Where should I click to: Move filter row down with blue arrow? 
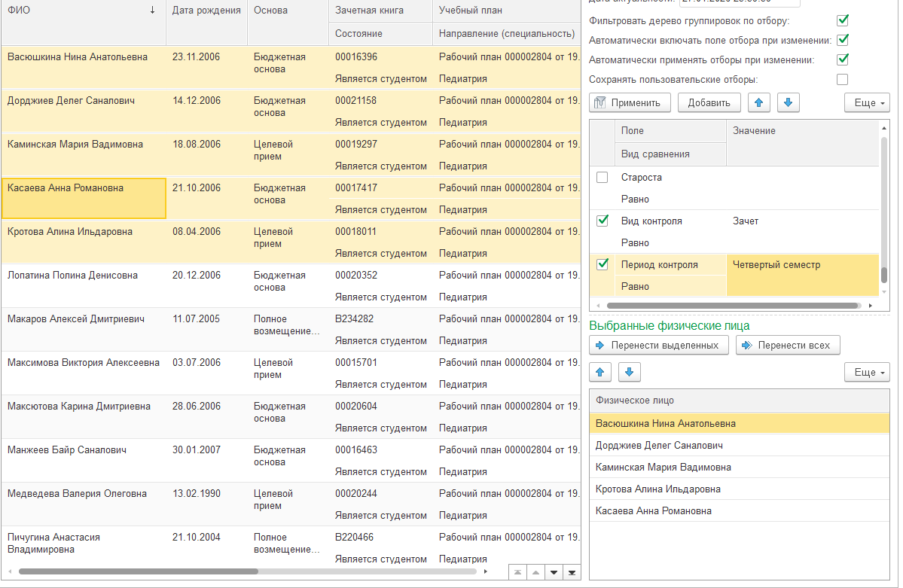pyautogui.click(x=788, y=102)
